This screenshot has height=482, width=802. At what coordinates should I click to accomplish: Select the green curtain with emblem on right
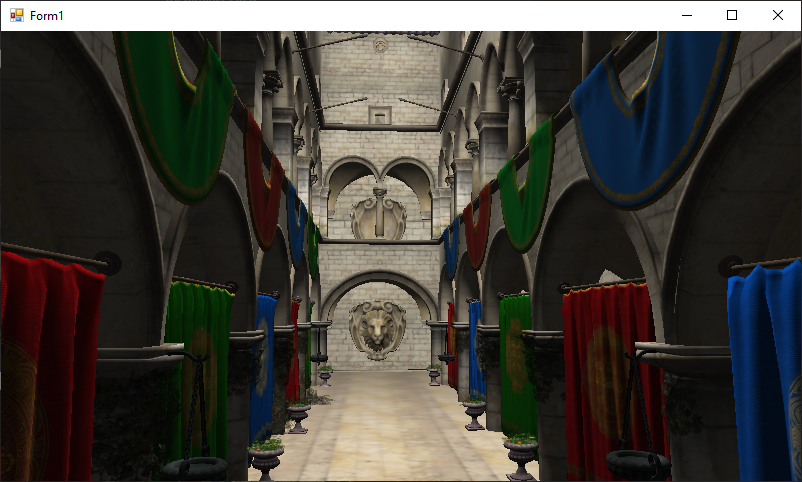coord(515,360)
